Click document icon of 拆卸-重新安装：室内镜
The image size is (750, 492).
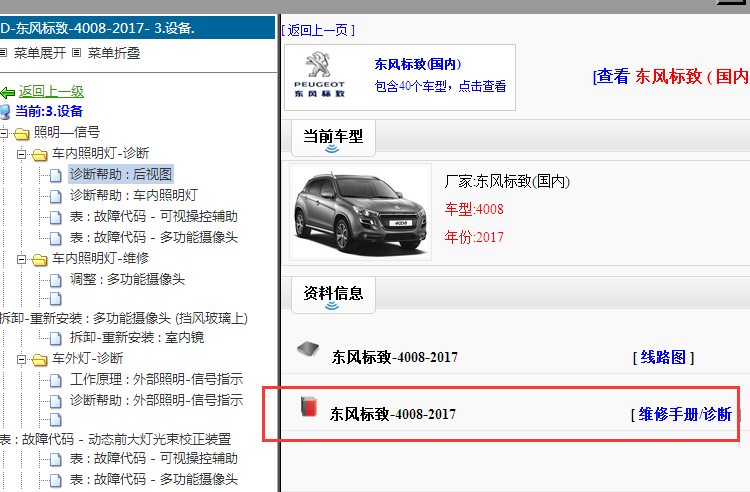point(56,339)
